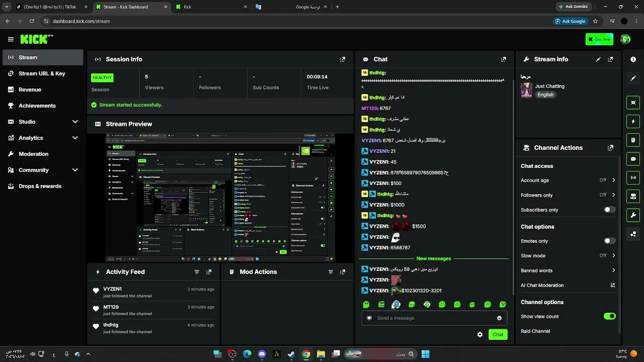Open Drops & rewards in the sidebar
The width and height of the screenshot is (644, 362).
coord(43,186)
